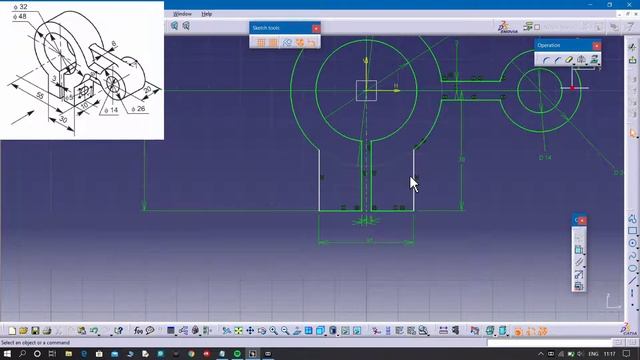Close the Operation toolbar
The height and width of the screenshot is (360, 640).
[596, 45]
